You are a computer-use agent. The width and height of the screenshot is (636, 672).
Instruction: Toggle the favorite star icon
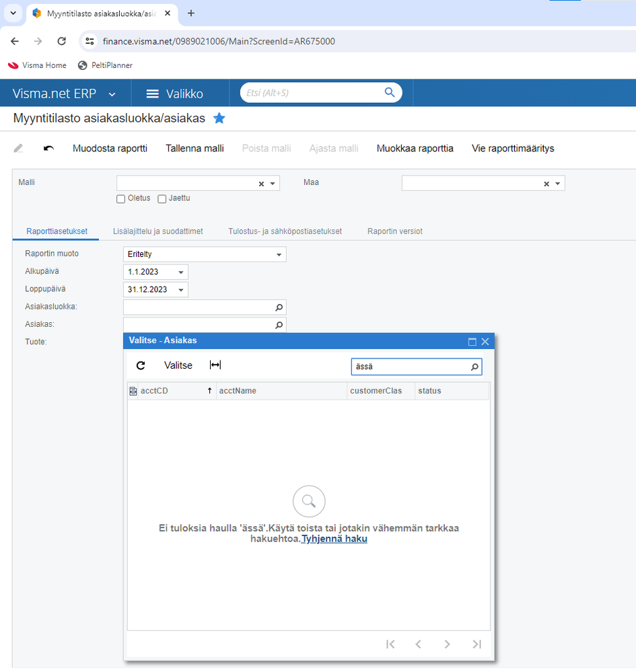tap(219, 118)
